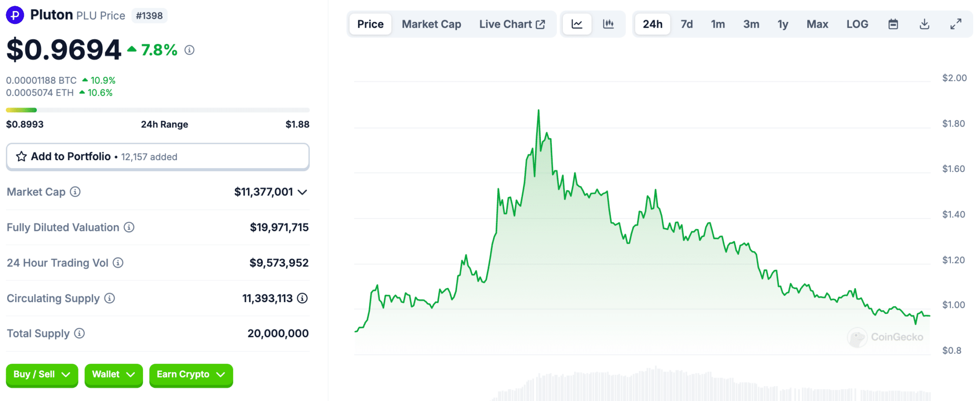Toggle LOG scale on chart
Viewport: 980px width, 401px height.
coord(857,24)
